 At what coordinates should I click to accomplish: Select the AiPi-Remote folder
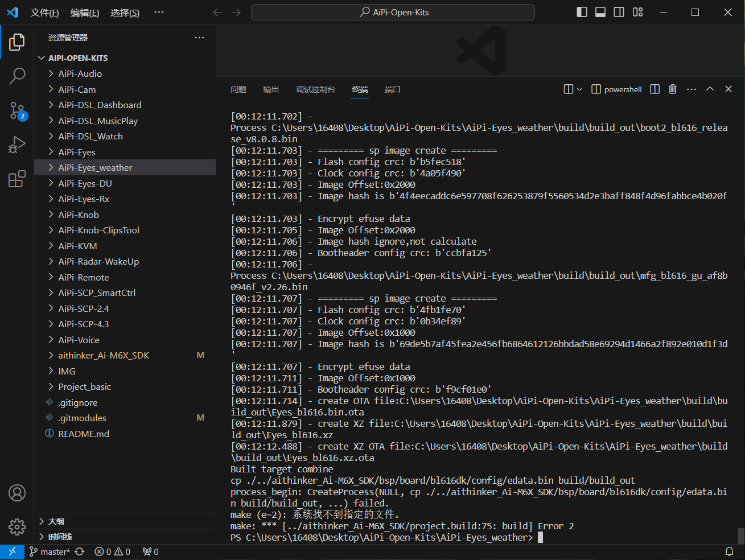click(x=125, y=277)
